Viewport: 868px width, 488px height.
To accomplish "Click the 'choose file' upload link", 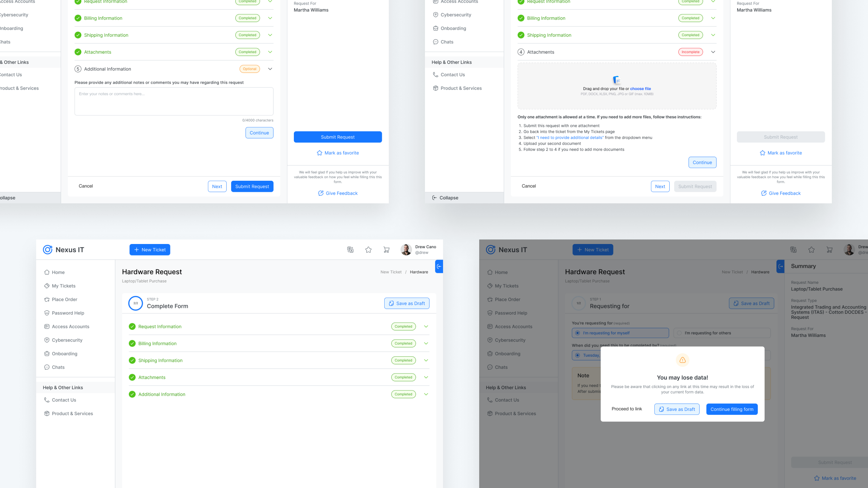I will [x=640, y=89].
